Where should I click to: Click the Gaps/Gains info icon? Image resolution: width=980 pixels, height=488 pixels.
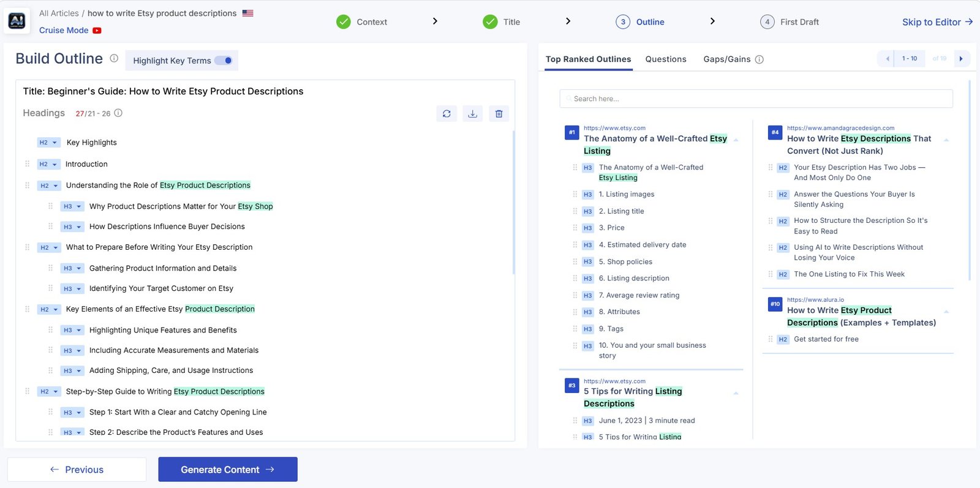pyautogui.click(x=759, y=59)
